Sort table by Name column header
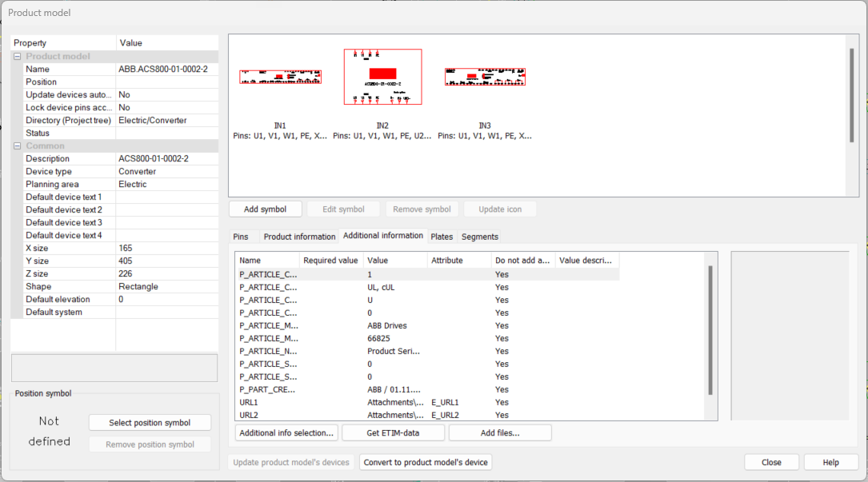Viewport: 868px width, 482px height. tap(267, 260)
